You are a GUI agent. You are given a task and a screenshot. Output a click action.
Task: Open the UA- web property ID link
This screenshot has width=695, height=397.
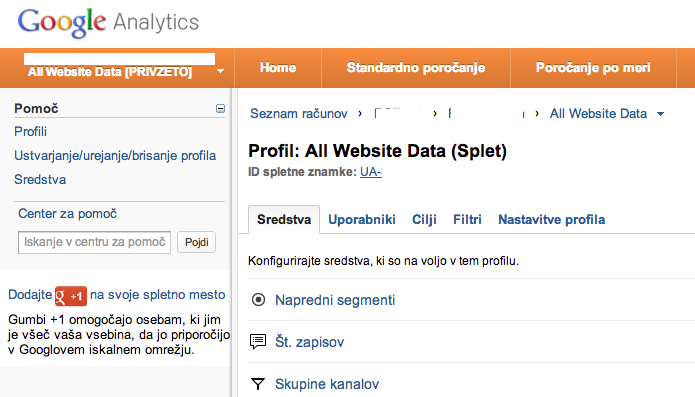click(371, 172)
